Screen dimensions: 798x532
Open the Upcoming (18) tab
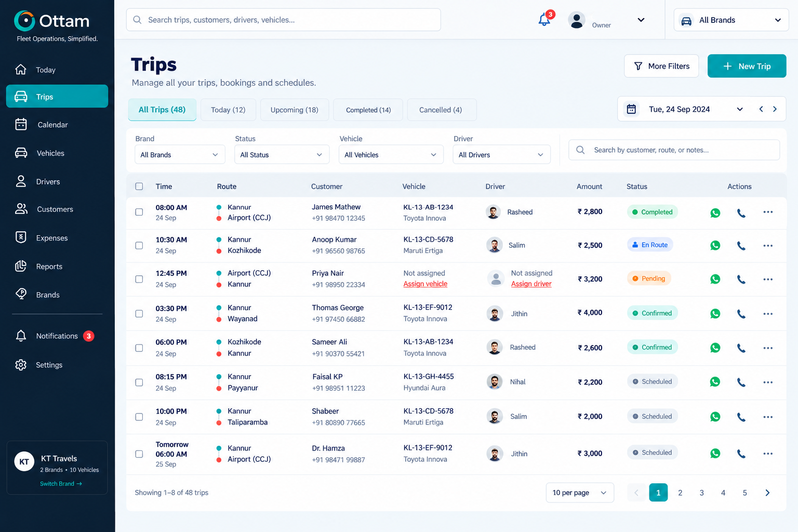[295, 110]
